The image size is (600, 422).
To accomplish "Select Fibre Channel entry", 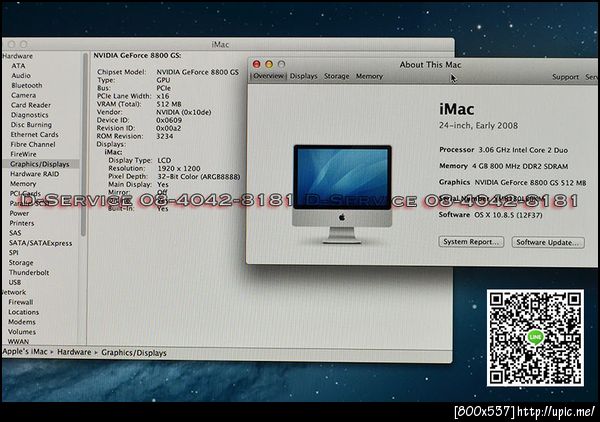I will (33, 145).
